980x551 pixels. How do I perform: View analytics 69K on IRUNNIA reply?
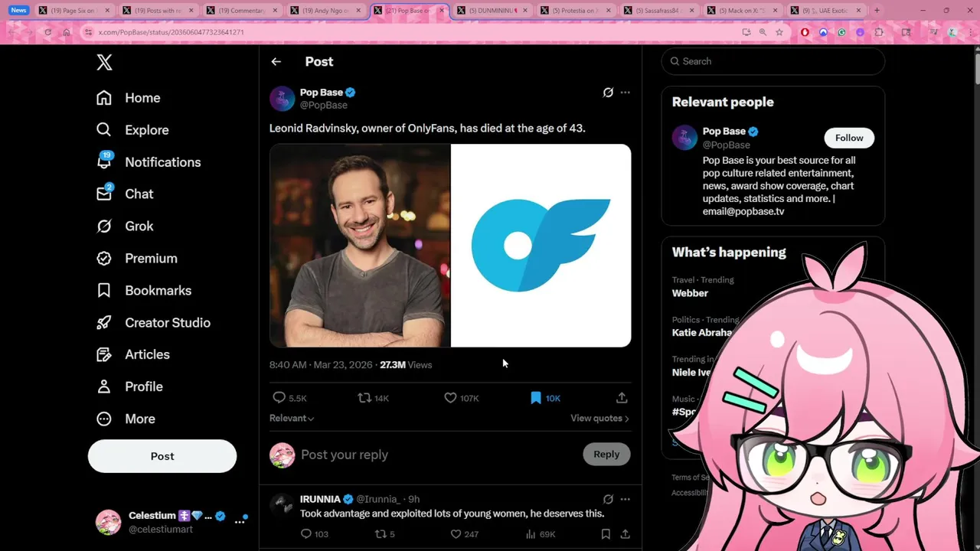pos(531,534)
